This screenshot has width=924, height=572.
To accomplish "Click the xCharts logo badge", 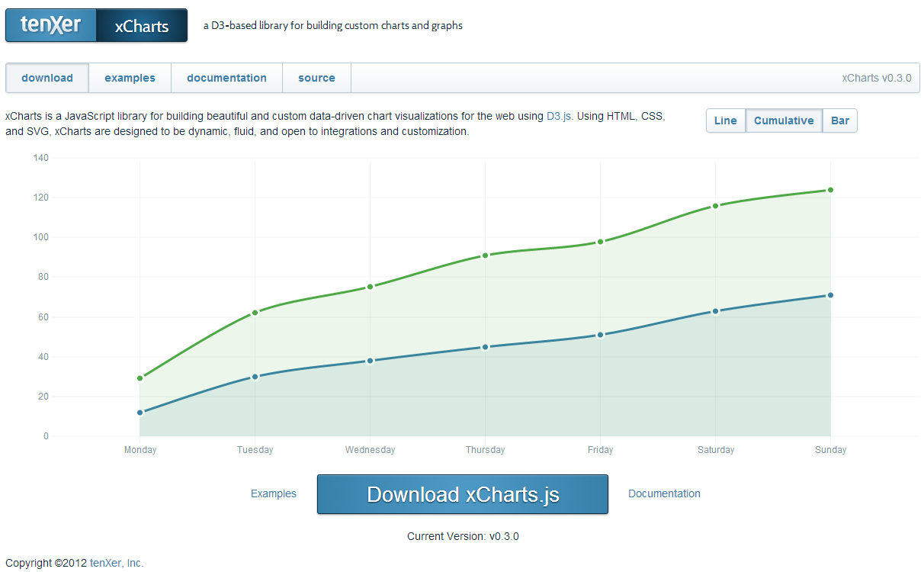I will click(x=142, y=25).
